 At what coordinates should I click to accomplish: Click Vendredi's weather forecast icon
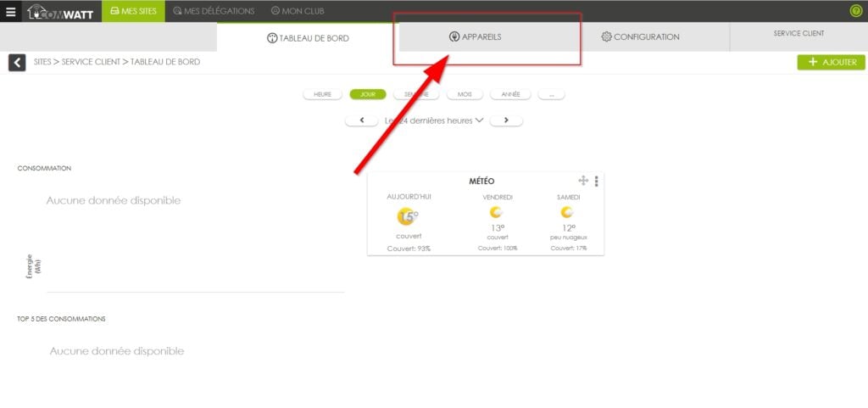(x=497, y=212)
